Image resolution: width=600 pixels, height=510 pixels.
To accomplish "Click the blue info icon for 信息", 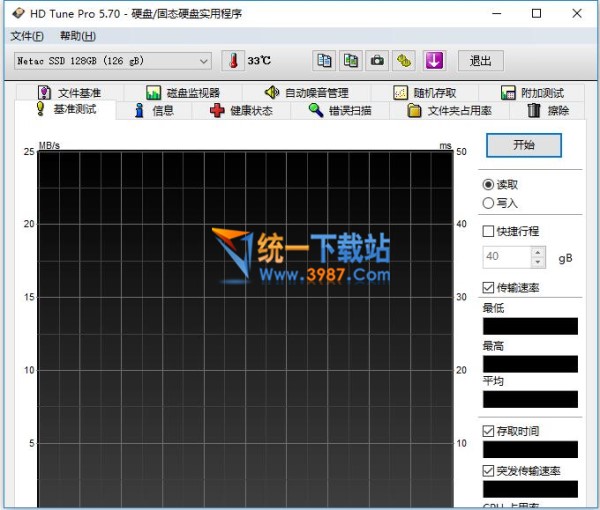I will (x=139, y=111).
